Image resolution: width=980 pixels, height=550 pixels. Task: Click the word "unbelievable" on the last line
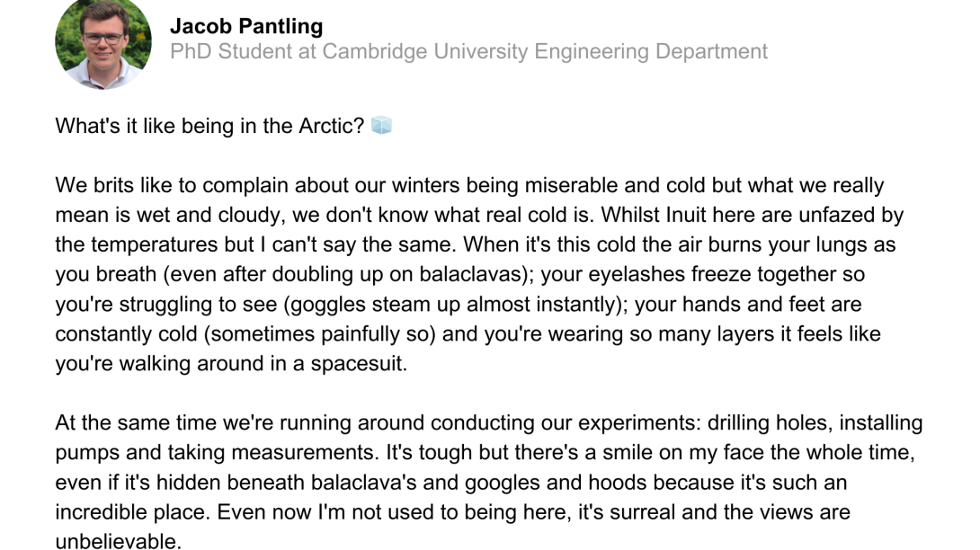click(116, 541)
